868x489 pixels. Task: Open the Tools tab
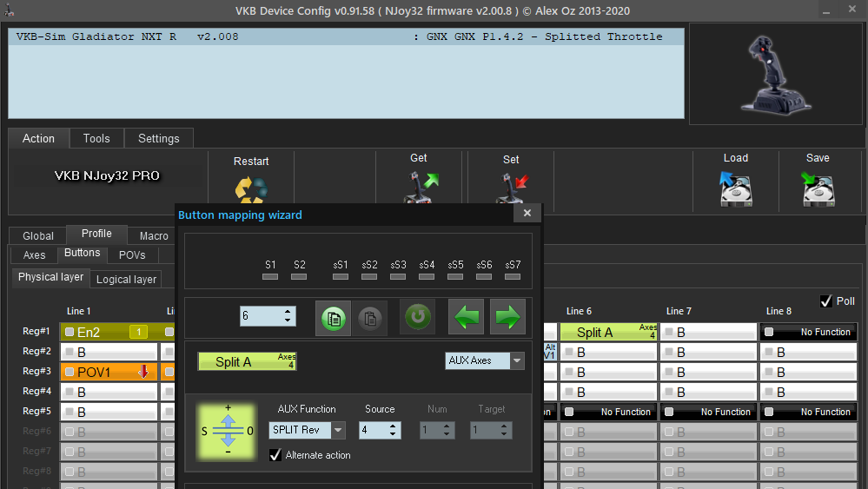coord(96,138)
